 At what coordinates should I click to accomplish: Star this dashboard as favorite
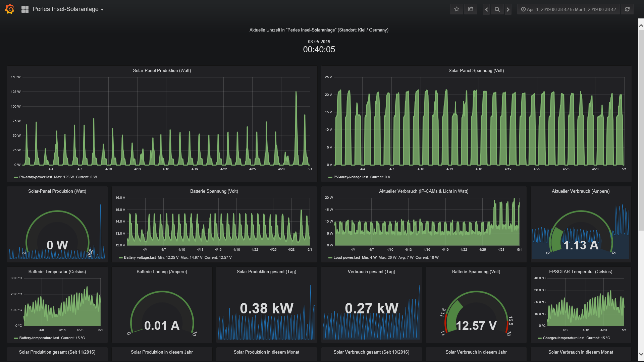pyautogui.click(x=457, y=9)
